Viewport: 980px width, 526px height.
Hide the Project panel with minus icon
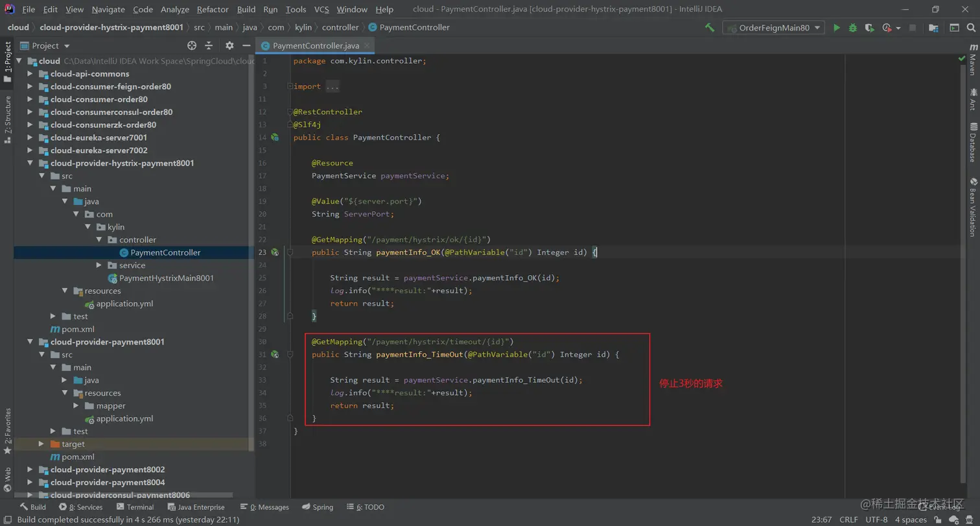tap(246, 45)
